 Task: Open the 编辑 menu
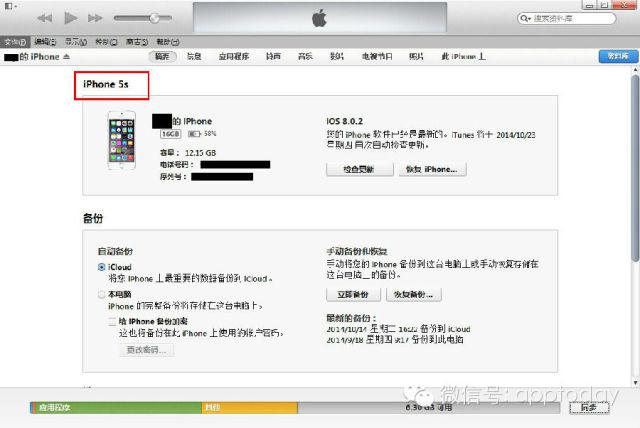point(45,42)
